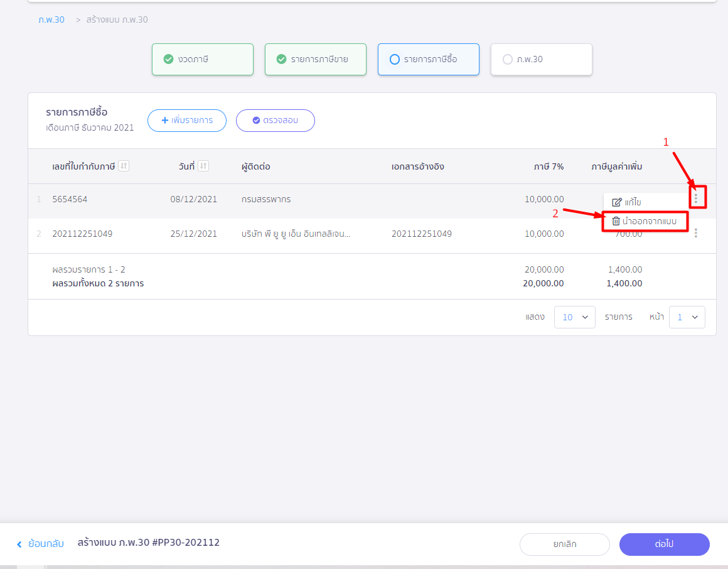Choose นำออกจากแบบ to remove the entry
The image size is (728, 569).
click(x=645, y=221)
